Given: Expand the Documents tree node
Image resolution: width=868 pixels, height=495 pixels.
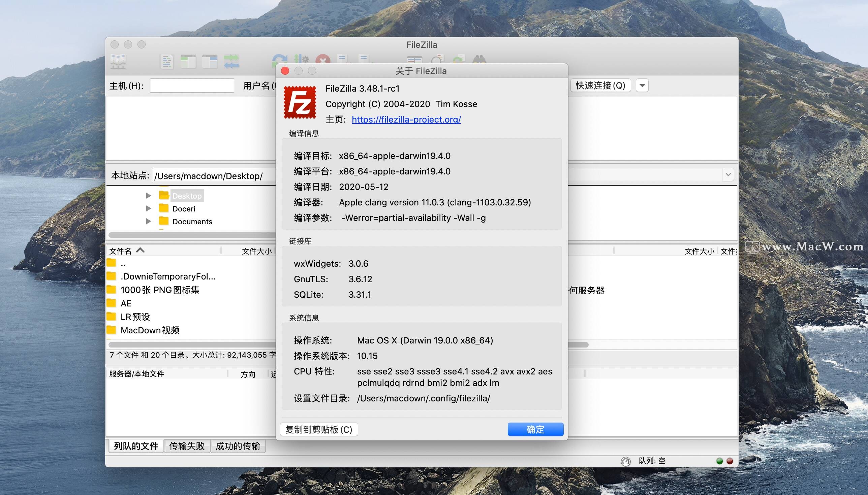Looking at the screenshot, I should (148, 221).
